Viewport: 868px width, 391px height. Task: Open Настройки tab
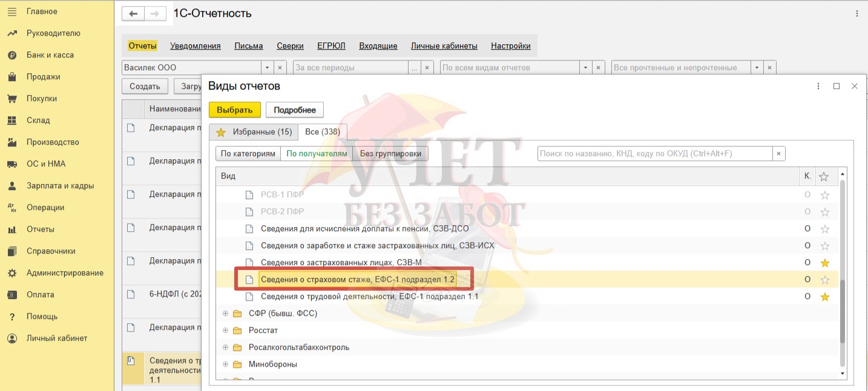click(511, 46)
